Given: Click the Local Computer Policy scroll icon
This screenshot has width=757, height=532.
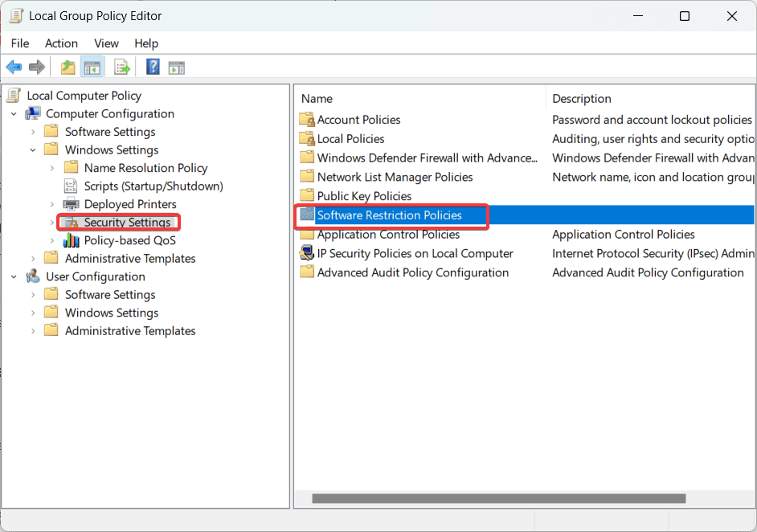Looking at the screenshot, I should [x=14, y=96].
